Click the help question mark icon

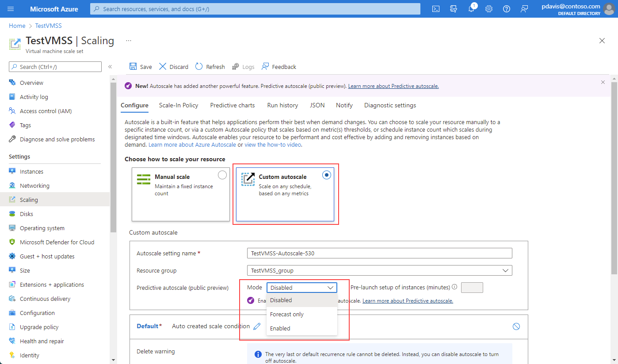pyautogui.click(x=507, y=9)
